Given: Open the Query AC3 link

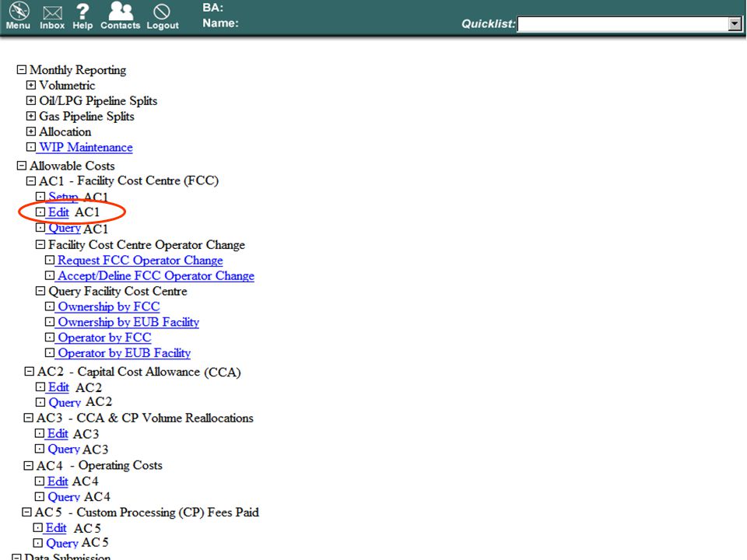Looking at the screenshot, I should (x=64, y=449).
